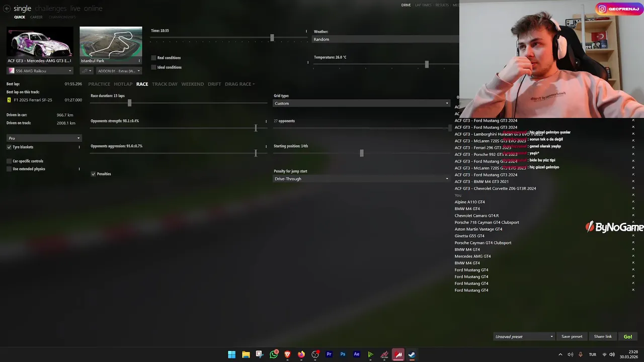Image resolution: width=644 pixels, height=362 pixels.
Task: Select the HOTLAP mode tab
Action: point(123,84)
